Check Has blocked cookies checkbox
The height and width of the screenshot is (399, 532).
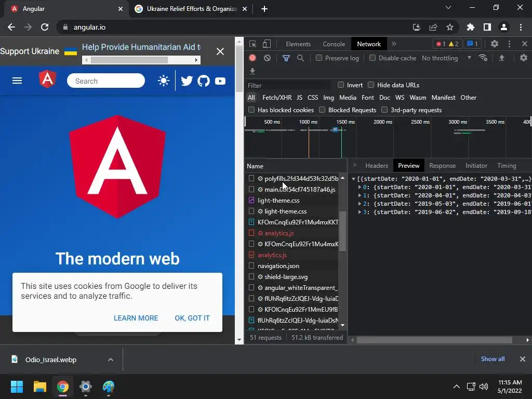pos(251,110)
